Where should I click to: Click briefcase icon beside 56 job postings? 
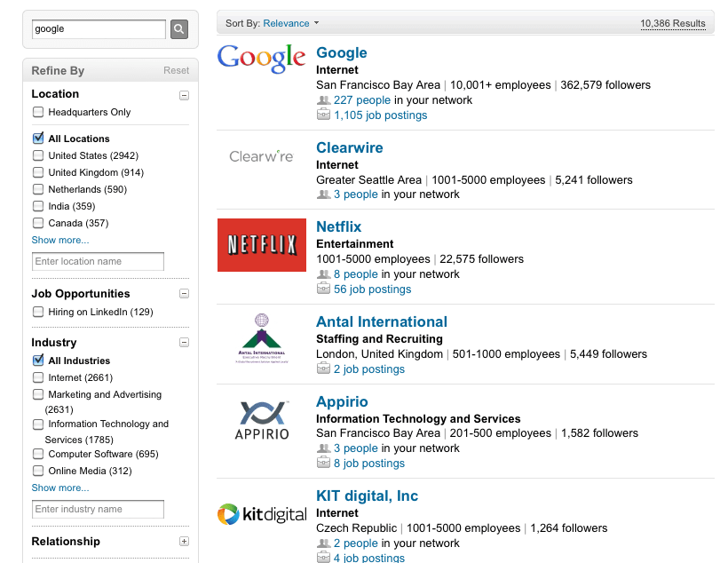pyautogui.click(x=323, y=289)
